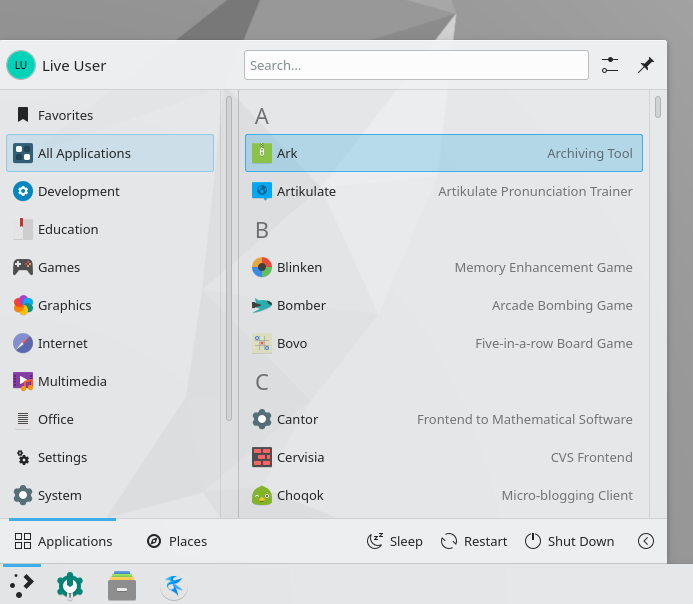Shut Down the computer
This screenshot has height=604, width=693.
[x=569, y=541]
